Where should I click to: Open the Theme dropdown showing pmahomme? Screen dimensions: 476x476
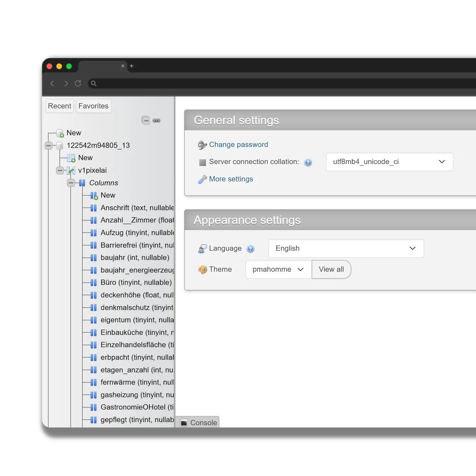278,270
